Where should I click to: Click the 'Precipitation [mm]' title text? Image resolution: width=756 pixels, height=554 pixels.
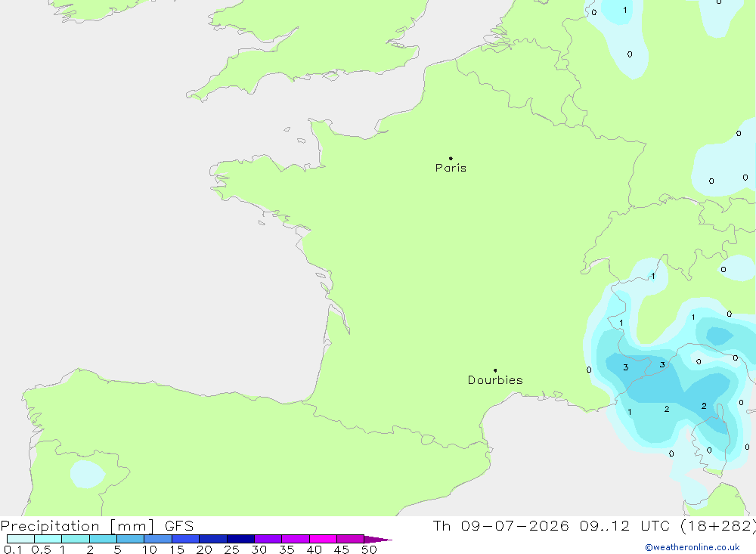[x=77, y=526]
